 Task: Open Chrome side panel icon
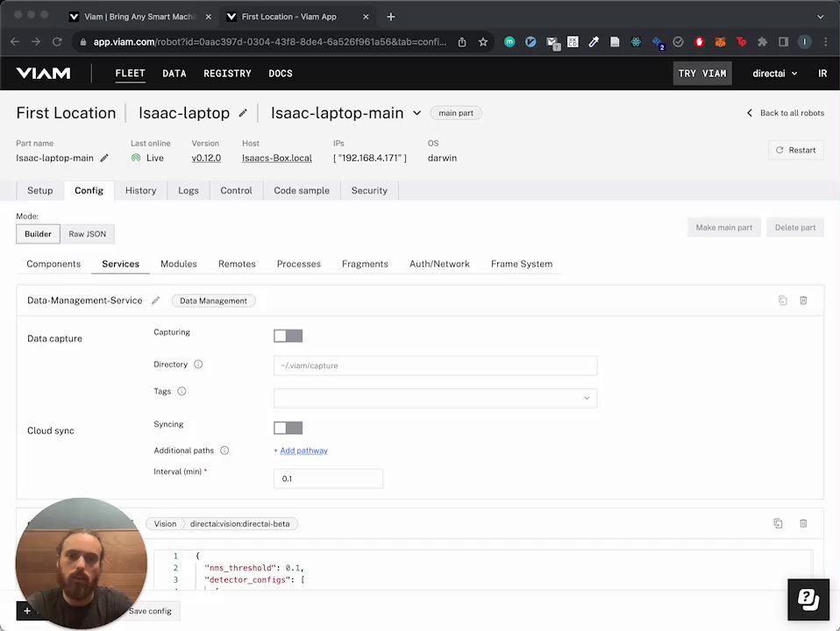coord(783,42)
